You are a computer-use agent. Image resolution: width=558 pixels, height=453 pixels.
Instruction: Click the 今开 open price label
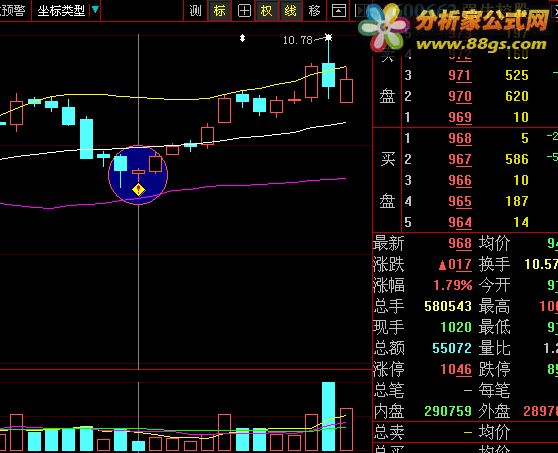pos(494,285)
